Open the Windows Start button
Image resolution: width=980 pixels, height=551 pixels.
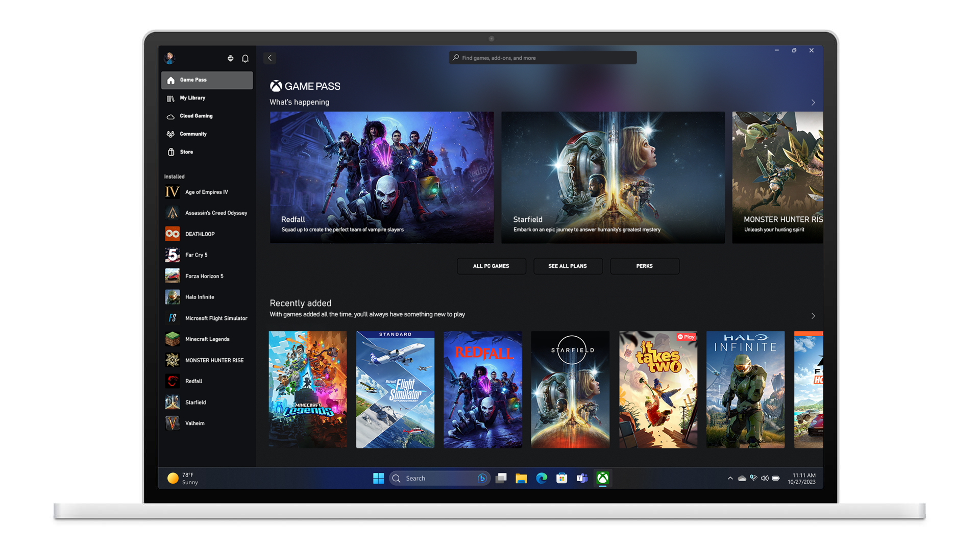pos(378,478)
